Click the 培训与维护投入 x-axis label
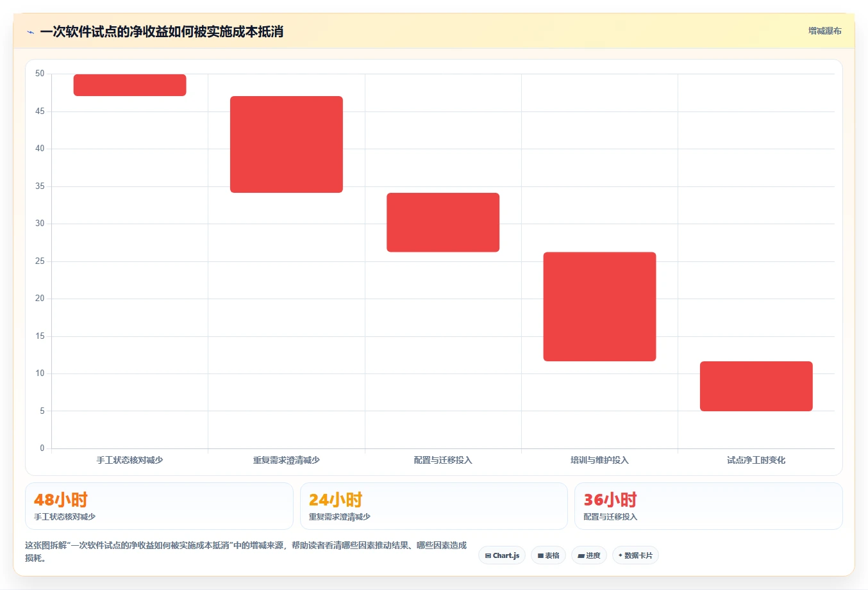Viewport: 868px width, 590px height. pos(599,460)
